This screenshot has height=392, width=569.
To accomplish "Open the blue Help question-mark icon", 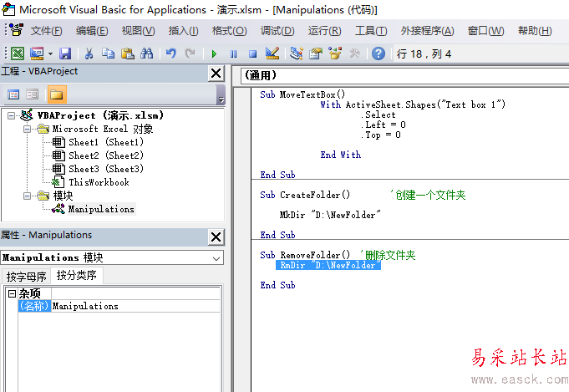I will tap(378, 53).
